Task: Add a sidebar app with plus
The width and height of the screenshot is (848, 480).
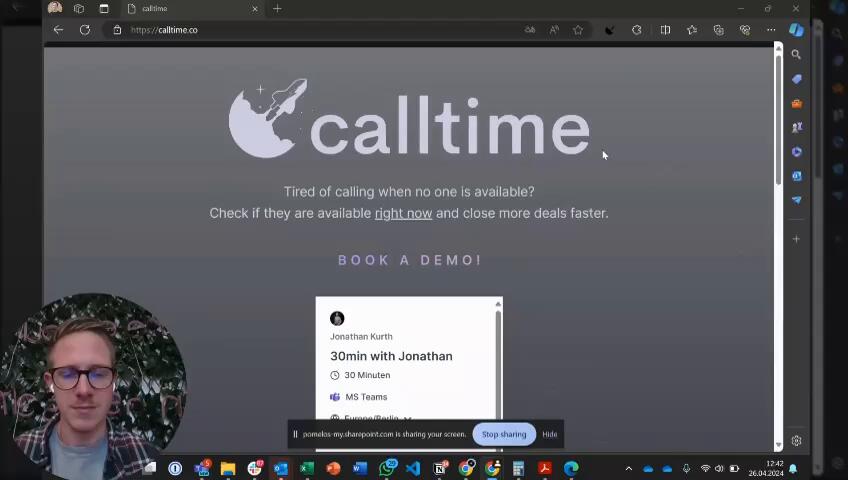Action: (x=796, y=238)
